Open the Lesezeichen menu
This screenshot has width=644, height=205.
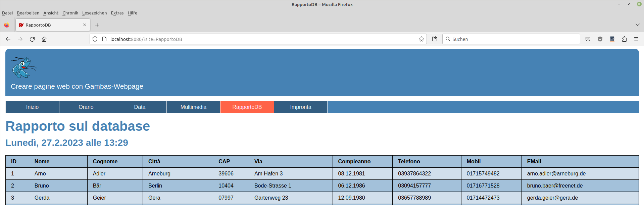pyautogui.click(x=94, y=13)
